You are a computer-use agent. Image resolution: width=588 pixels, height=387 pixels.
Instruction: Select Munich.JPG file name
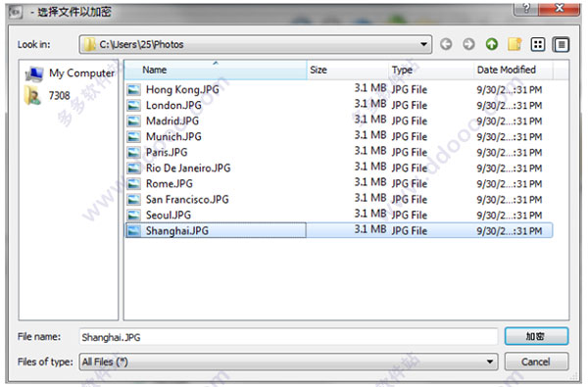[x=173, y=137]
